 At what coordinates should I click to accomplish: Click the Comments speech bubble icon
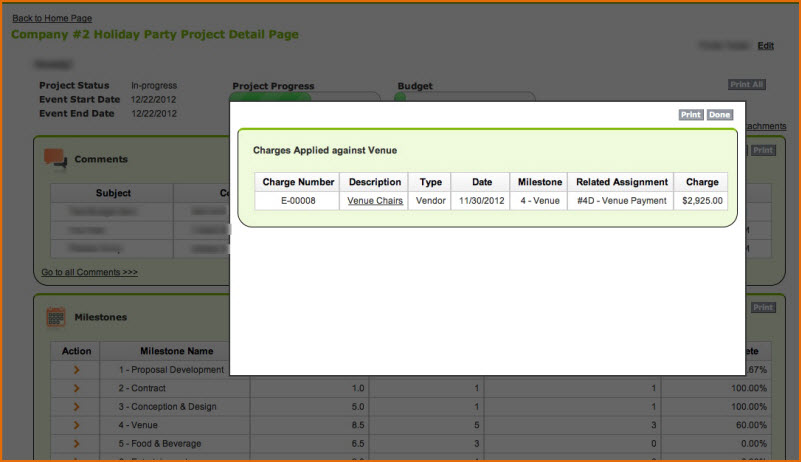coord(55,158)
